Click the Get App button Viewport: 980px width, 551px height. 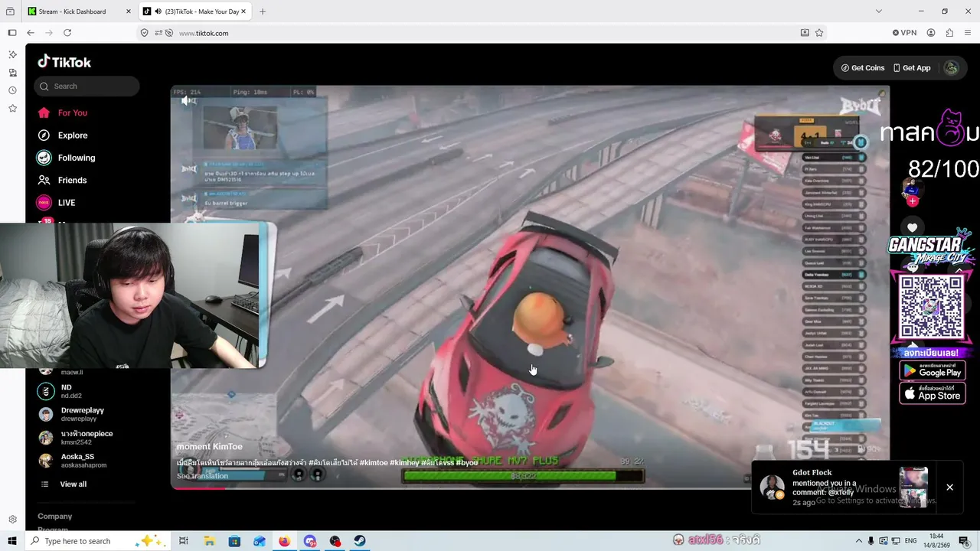pyautogui.click(x=912, y=68)
